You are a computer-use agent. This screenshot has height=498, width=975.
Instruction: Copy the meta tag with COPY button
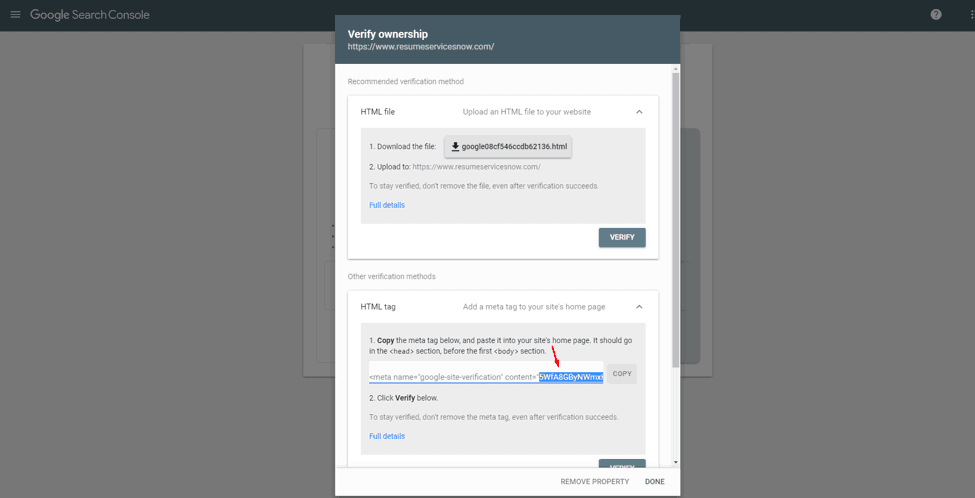tap(622, 374)
